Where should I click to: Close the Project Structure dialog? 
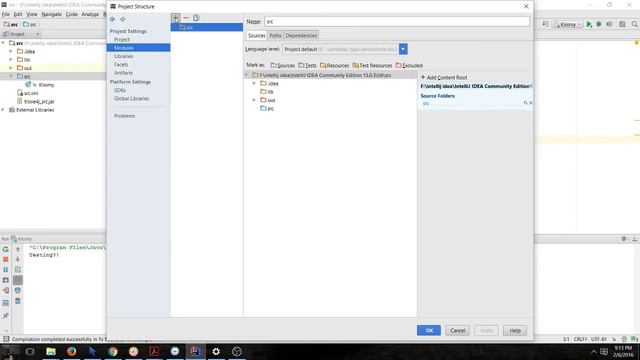click(x=526, y=7)
